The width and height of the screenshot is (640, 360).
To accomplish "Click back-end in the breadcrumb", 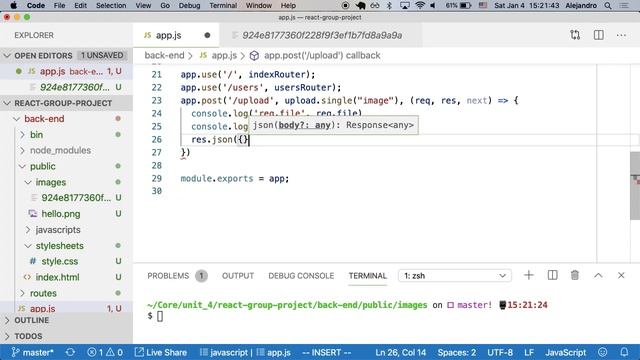I will [164, 56].
